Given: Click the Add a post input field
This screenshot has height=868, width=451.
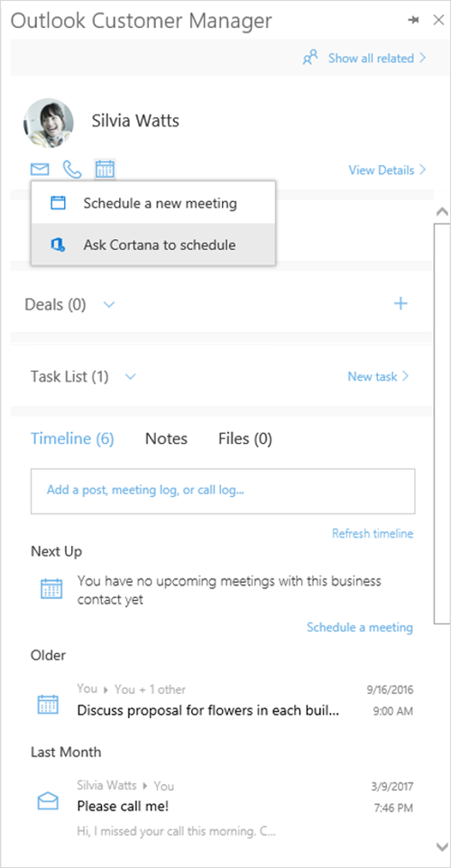Looking at the screenshot, I should click(223, 491).
